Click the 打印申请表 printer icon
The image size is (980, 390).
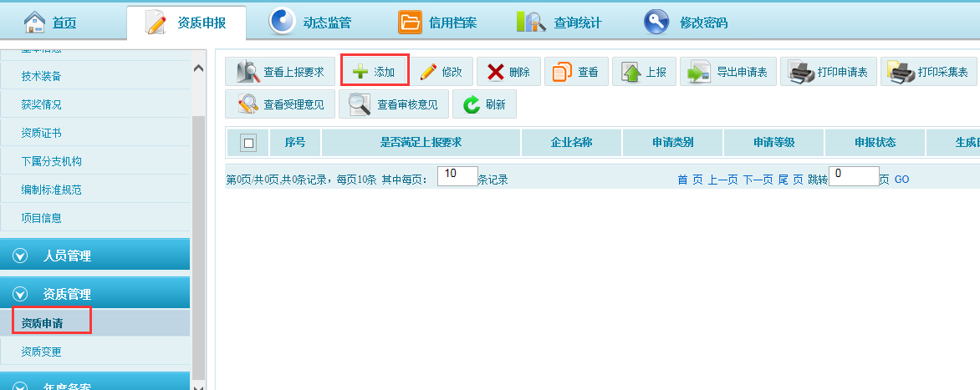pyautogui.click(x=799, y=72)
